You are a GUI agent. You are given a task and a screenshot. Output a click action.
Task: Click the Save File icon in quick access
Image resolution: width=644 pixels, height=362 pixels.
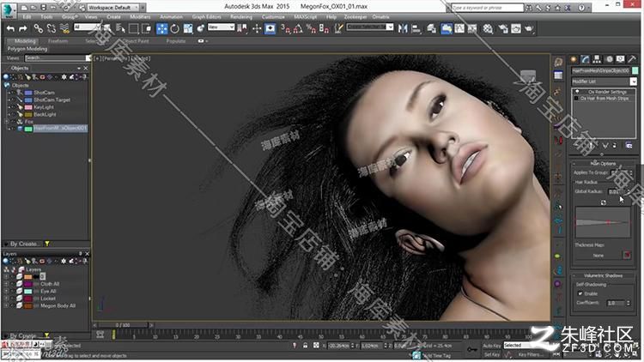coord(44,8)
